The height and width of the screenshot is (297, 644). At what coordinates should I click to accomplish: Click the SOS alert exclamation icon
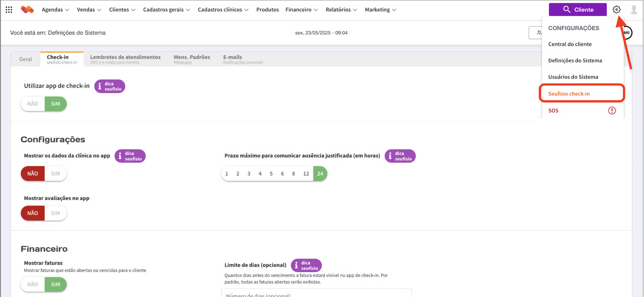point(612,111)
